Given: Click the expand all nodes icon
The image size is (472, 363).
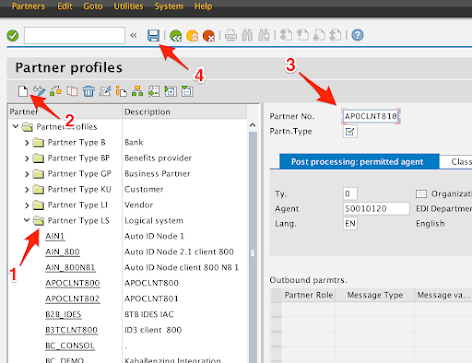Looking at the screenshot, I should coord(171,91).
